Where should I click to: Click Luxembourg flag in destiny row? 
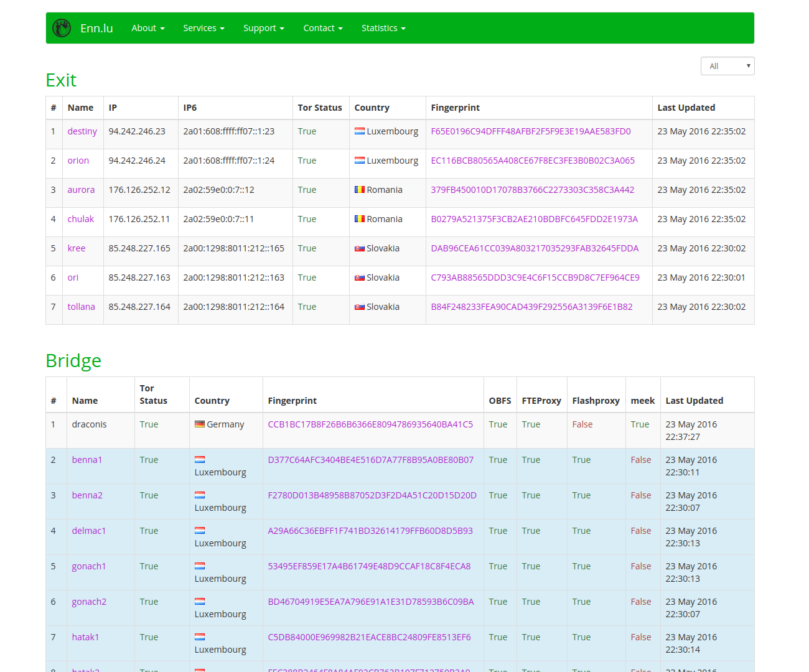point(360,131)
